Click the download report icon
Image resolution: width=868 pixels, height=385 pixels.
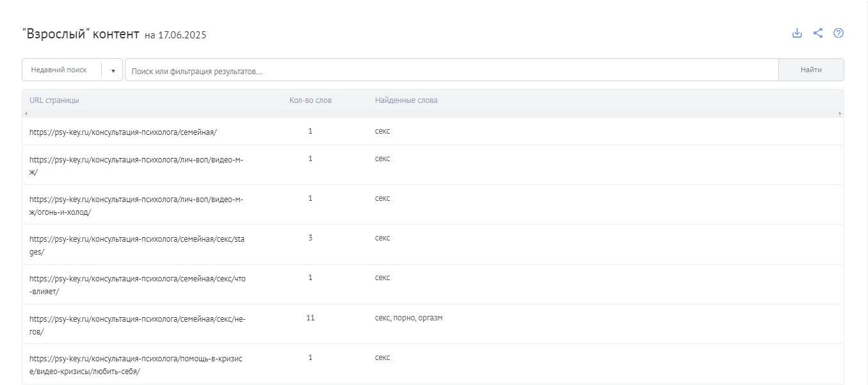797,33
